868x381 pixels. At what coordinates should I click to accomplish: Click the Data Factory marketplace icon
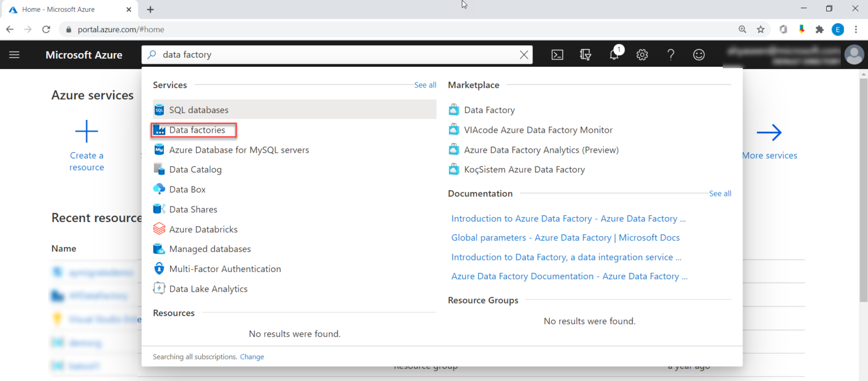(454, 109)
